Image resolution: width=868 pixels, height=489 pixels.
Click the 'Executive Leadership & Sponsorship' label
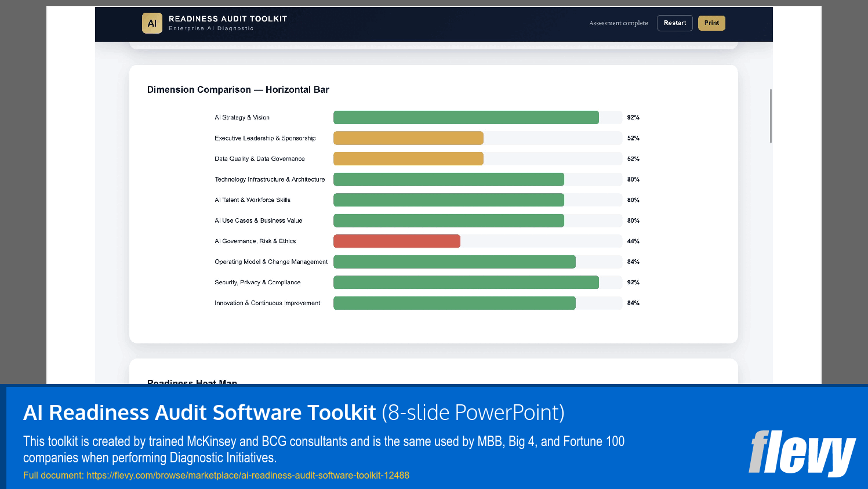(x=265, y=138)
